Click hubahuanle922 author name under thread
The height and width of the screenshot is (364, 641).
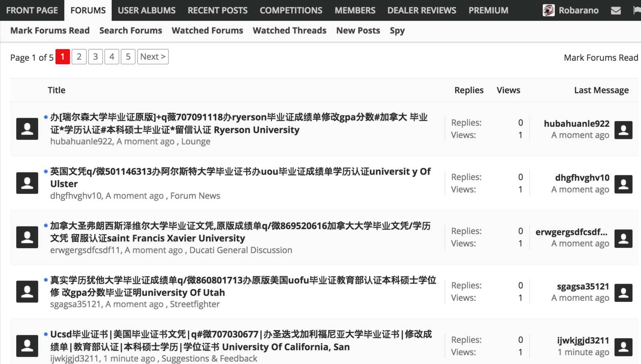tap(81, 141)
